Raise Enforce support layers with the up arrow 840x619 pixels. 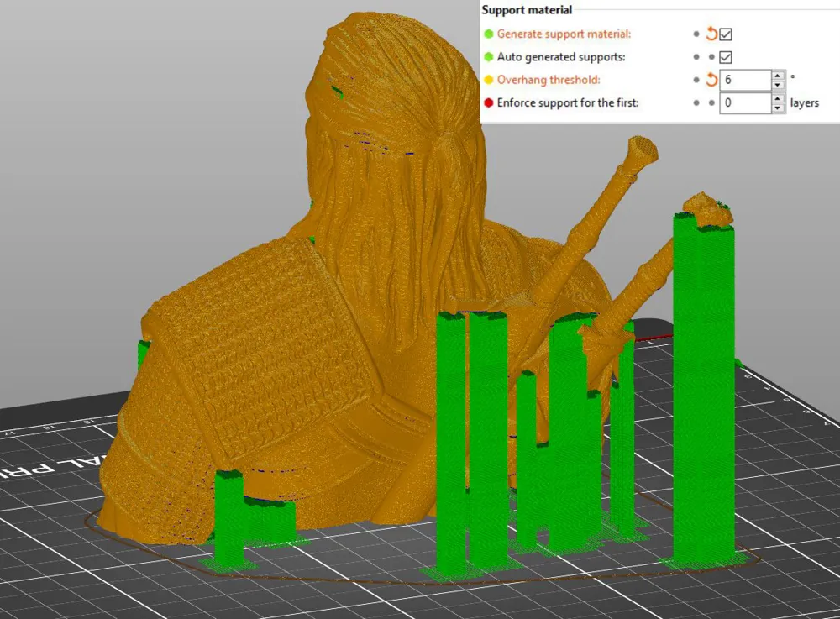[776, 98]
